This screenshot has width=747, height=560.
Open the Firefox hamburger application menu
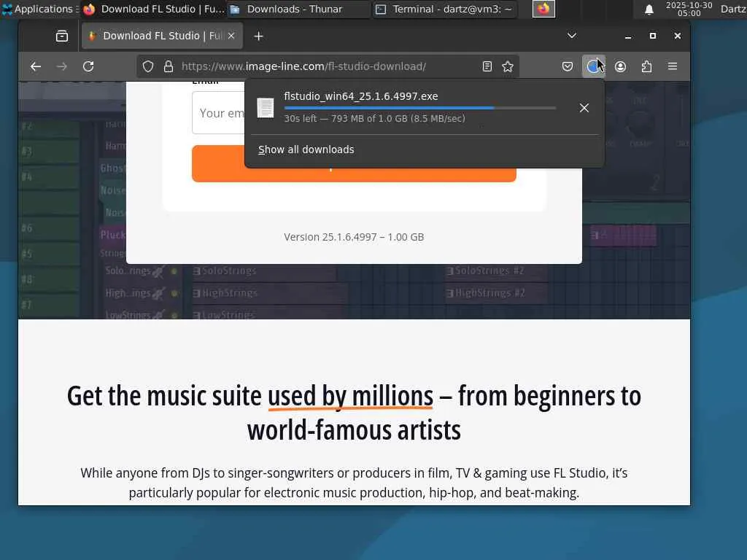(x=673, y=66)
